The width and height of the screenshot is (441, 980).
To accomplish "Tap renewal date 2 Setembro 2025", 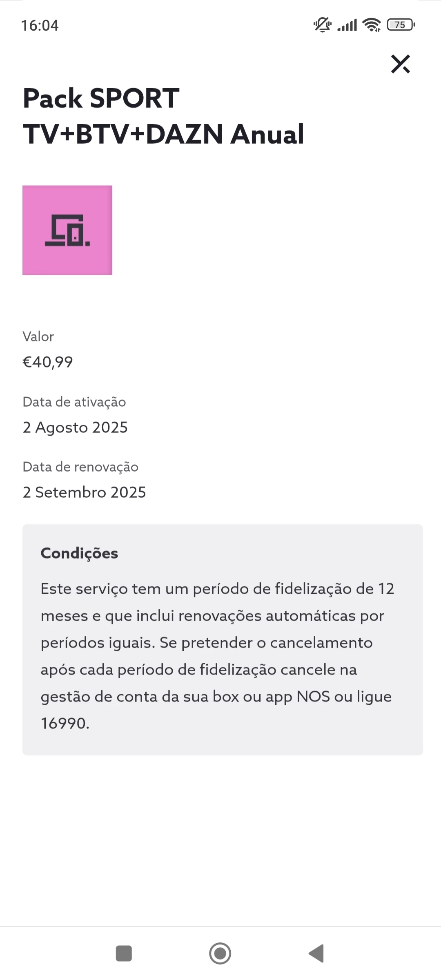I will click(84, 492).
